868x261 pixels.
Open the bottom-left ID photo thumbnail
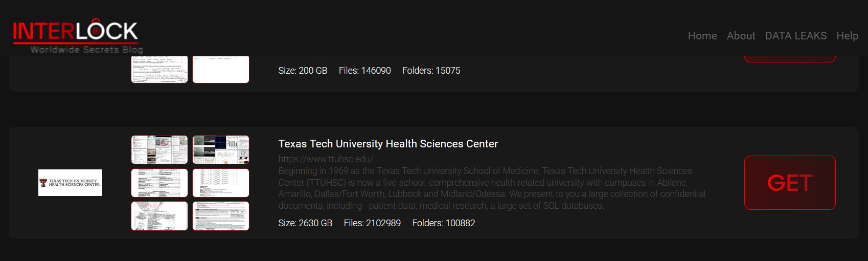tap(159, 216)
